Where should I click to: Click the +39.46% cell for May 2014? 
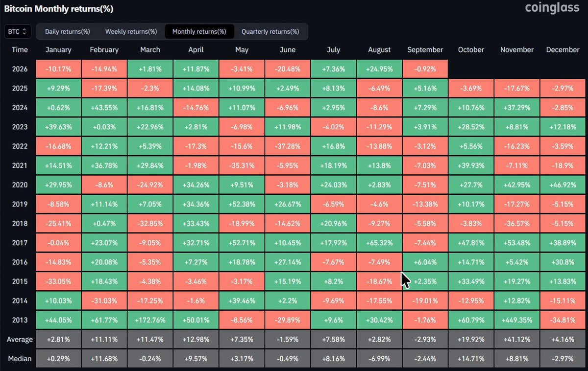pos(242,301)
